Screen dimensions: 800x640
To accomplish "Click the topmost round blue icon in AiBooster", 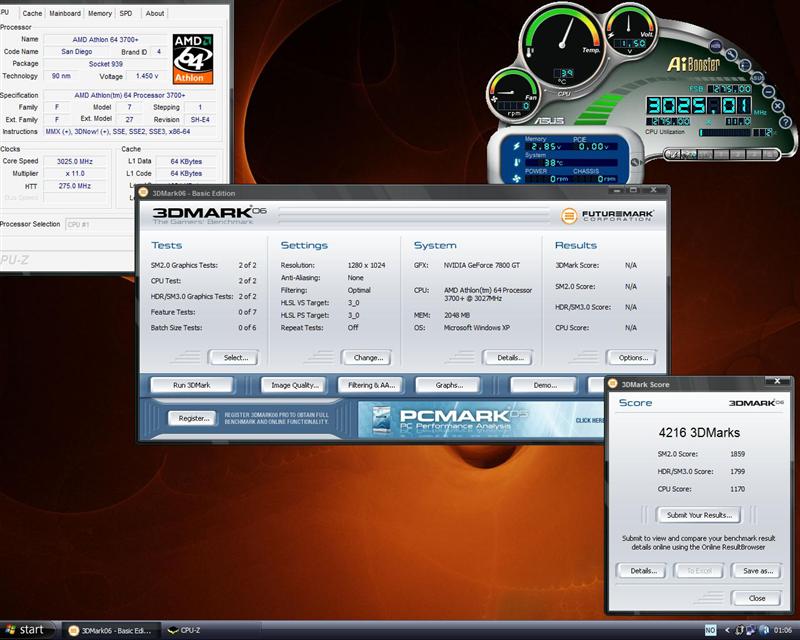I will [x=716, y=46].
